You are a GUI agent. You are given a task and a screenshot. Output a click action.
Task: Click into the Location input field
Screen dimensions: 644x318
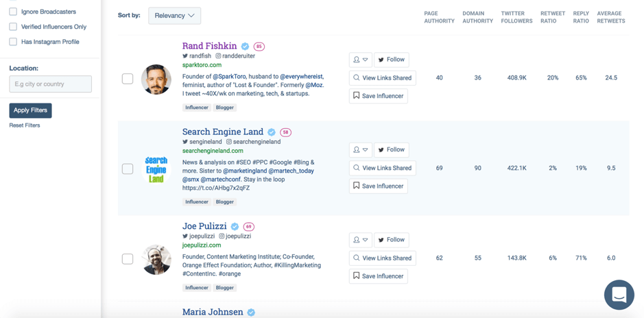click(51, 84)
